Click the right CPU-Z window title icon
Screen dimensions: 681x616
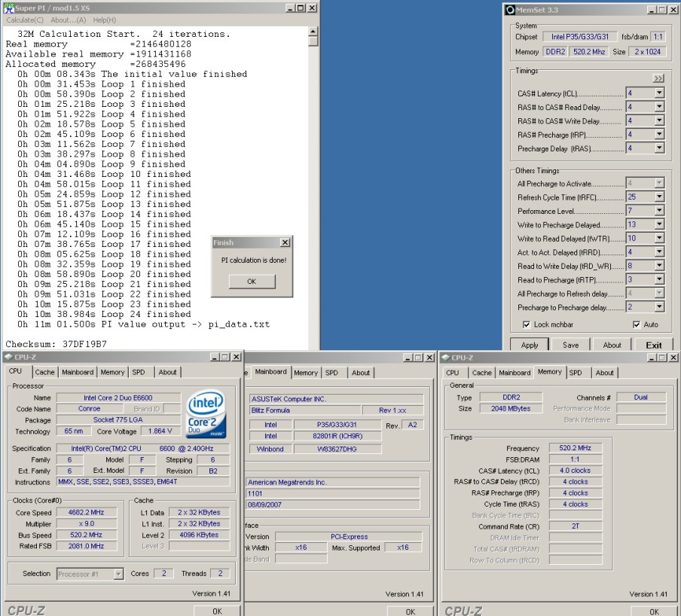click(446, 358)
